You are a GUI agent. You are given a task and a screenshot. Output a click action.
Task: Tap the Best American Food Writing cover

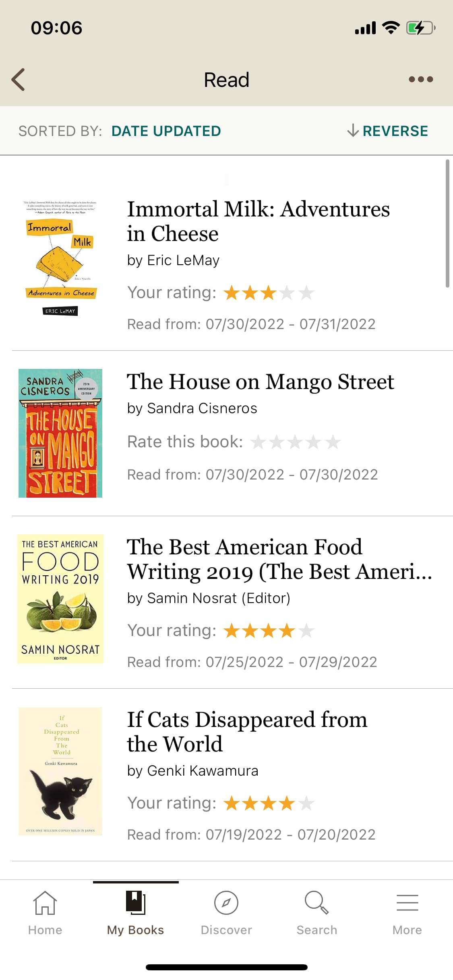click(x=60, y=599)
